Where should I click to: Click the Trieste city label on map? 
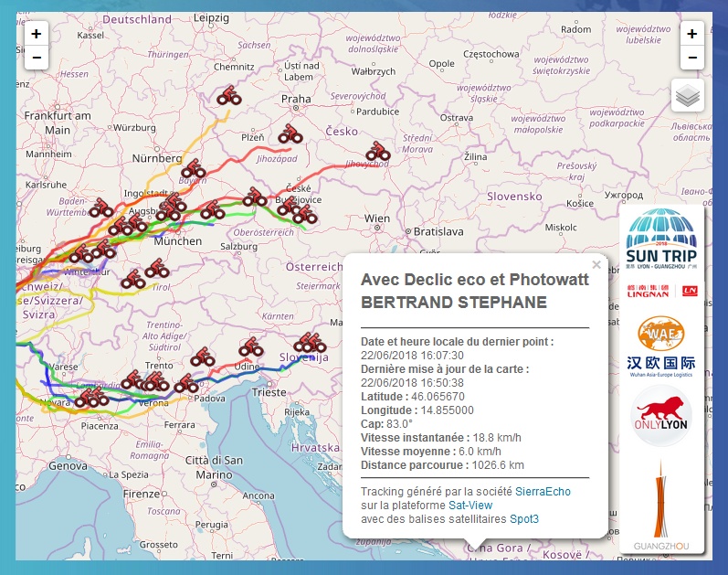coord(269,392)
